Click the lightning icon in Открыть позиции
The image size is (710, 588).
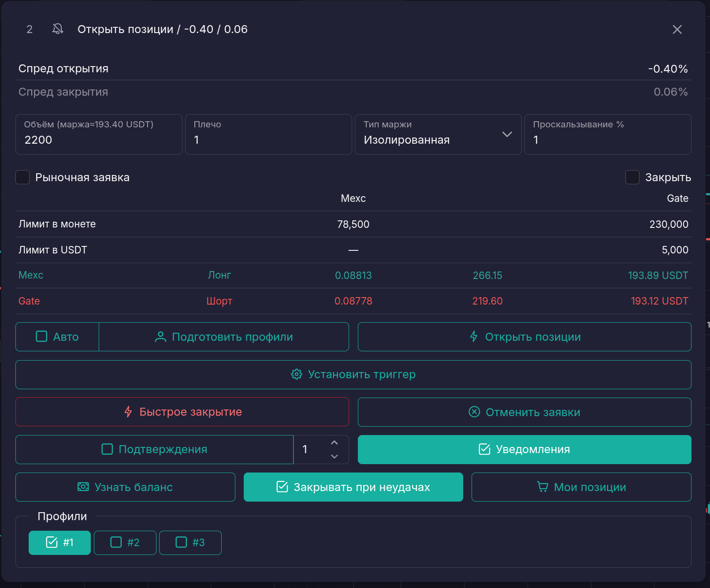tap(474, 337)
